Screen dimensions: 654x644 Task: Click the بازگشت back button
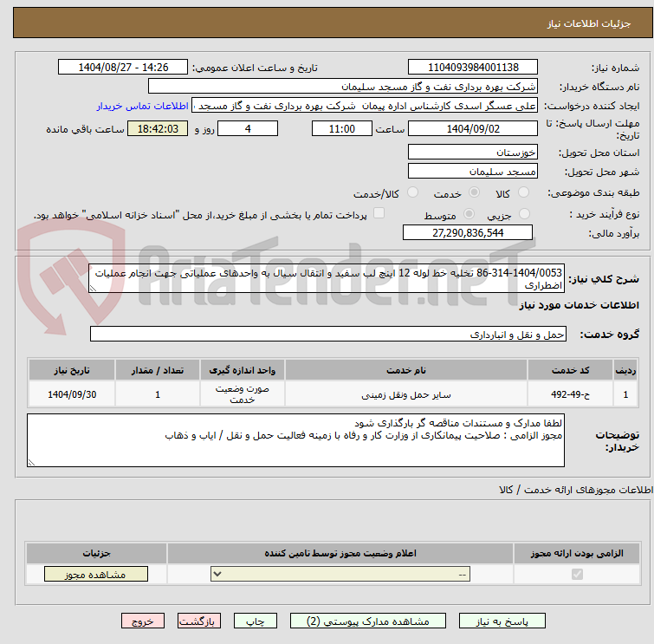click(199, 621)
